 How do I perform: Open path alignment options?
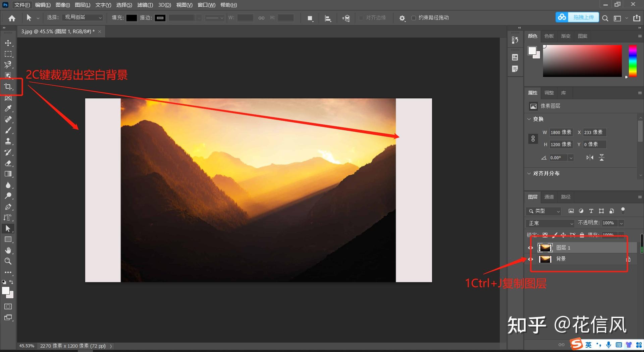point(328,18)
